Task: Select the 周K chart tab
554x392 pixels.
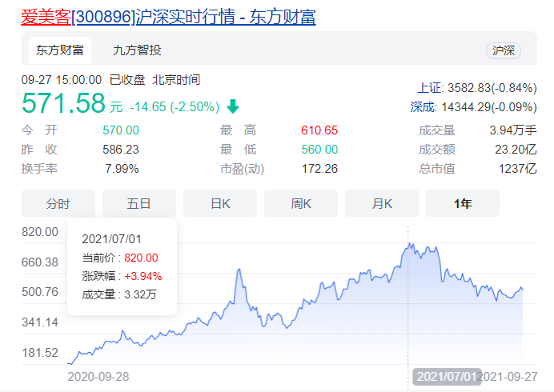Action: coord(301,203)
